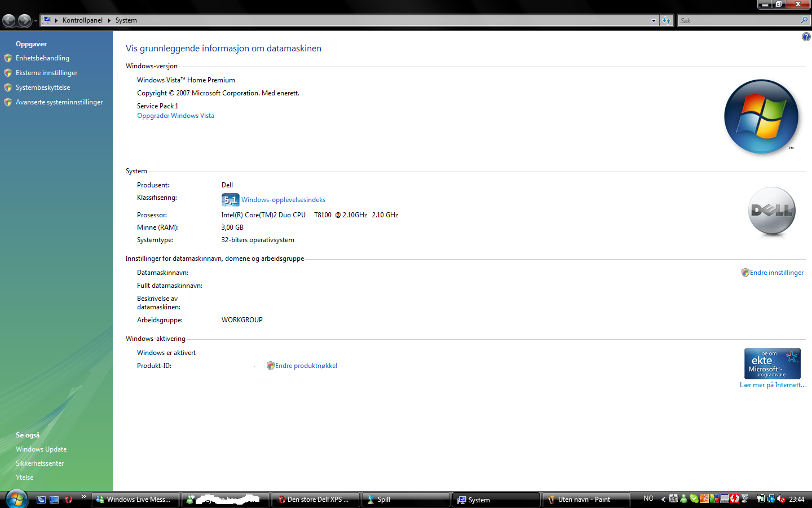Open Windows-opplevelsesindeks link
The image size is (812, 508).
283,200
